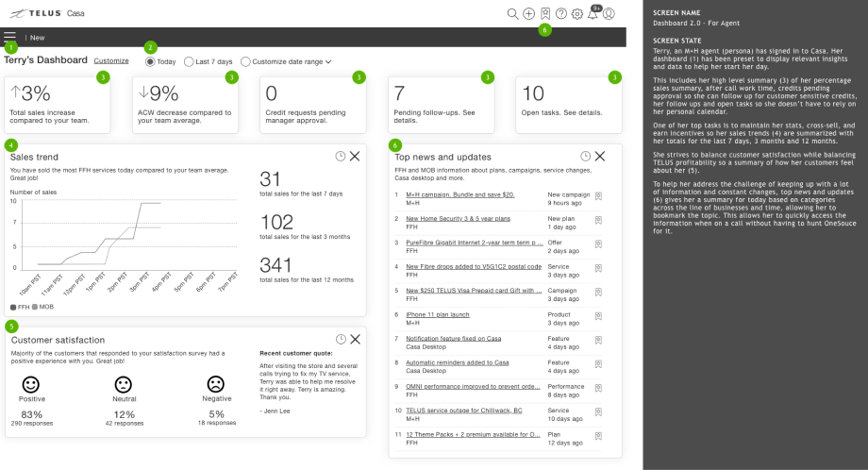Open New Home Security 3 & 5 year plans
The height and width of the screenshot is (470, 868).
(x=458, y=219)
